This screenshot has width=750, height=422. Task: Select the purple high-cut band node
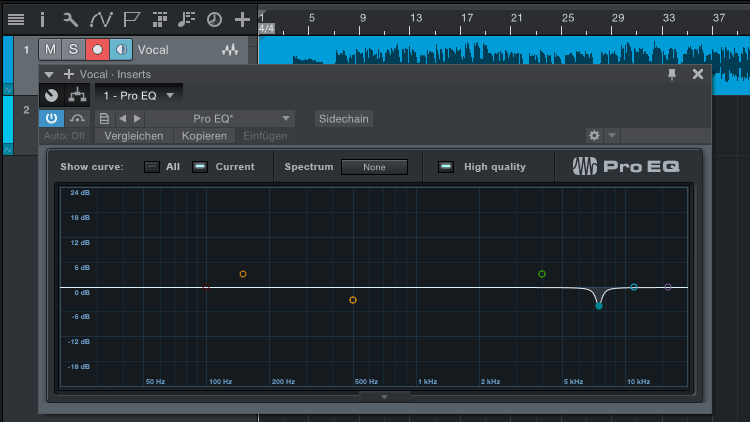pos(668,287)
